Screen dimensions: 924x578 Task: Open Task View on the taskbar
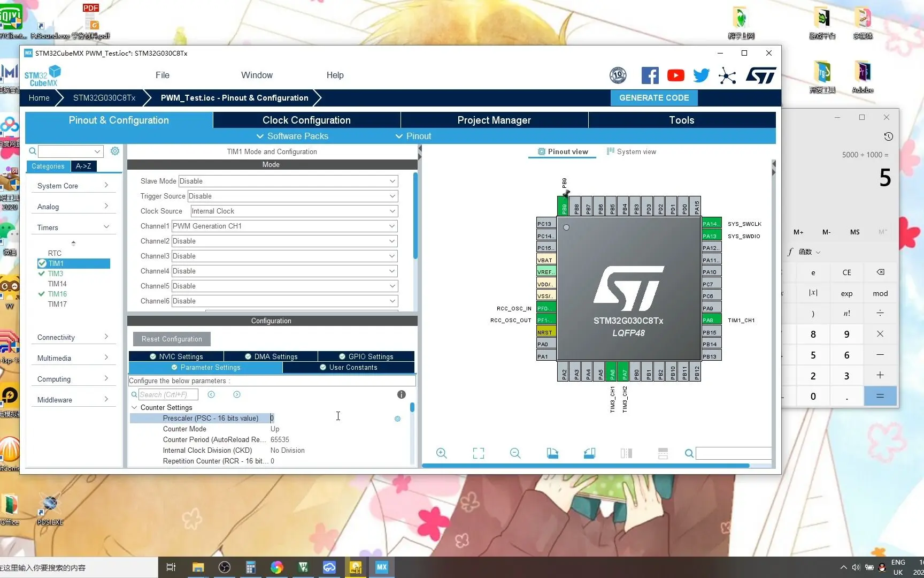[x=171, y=567]
